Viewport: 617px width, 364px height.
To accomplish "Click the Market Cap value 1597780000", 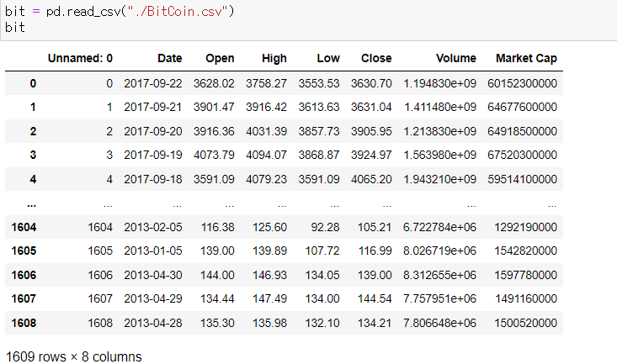I will click(x=526, y=275).
